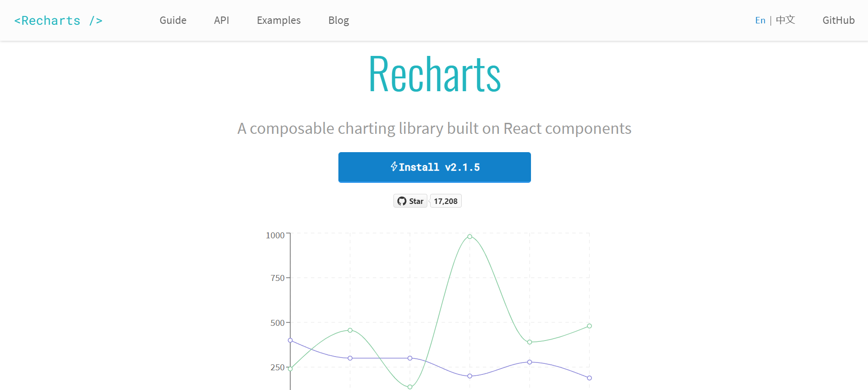Click the Star button label
868x390 pixels.
tap(416, 201)
